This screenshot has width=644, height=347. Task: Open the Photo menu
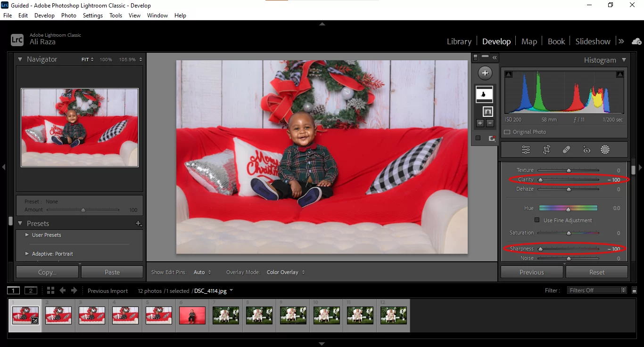pyautogui.click(x=68, y=16)
